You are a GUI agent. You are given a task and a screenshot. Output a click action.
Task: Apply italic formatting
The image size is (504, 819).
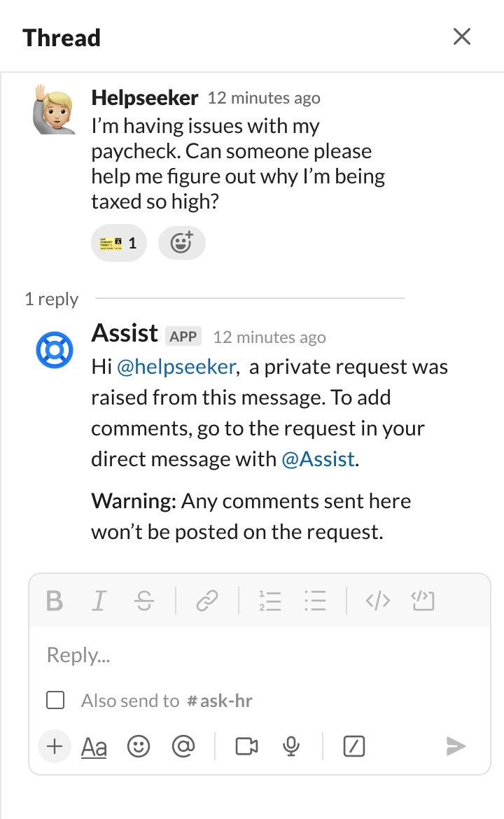(x=99, y=601)
